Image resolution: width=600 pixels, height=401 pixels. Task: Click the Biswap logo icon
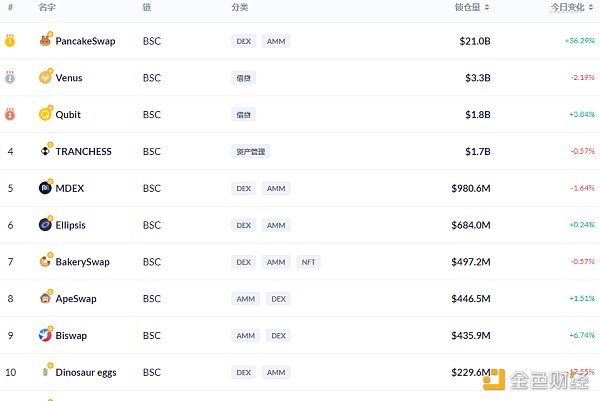[45, 335]
